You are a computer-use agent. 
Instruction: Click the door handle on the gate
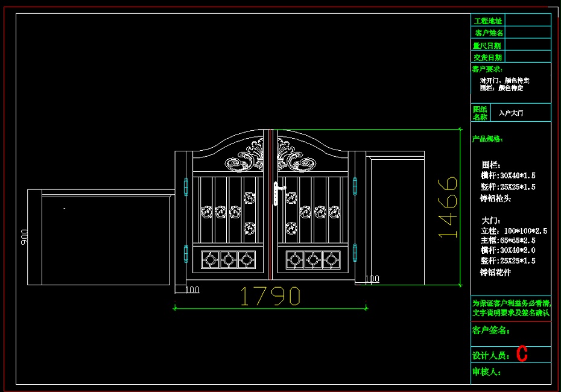click(x=276, y=192)
